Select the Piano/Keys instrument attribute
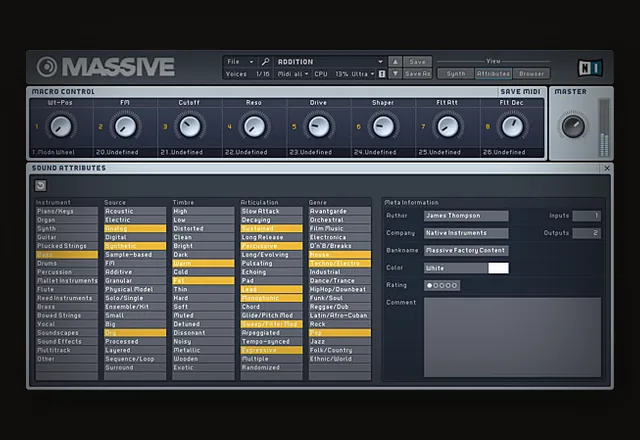The height and width of the screenshot is (440, 640). point(67,211)
